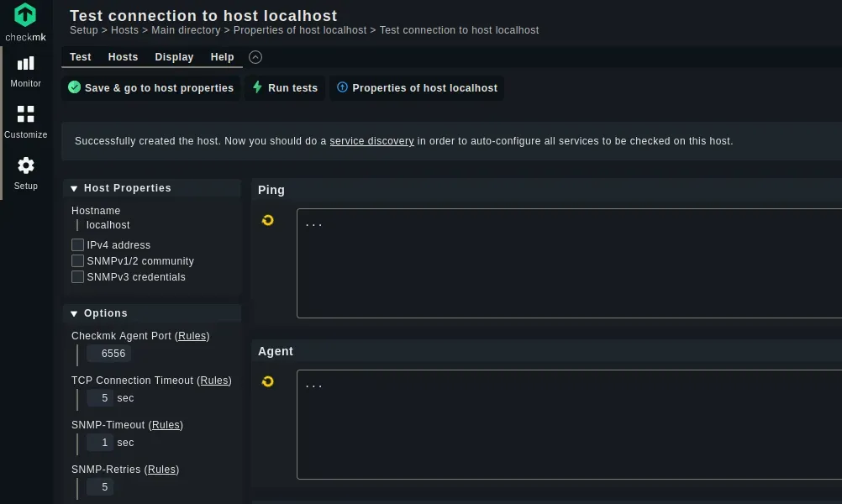Open the Hosts menu
This screenshot has width=842, height=504.
click(123, 57)
